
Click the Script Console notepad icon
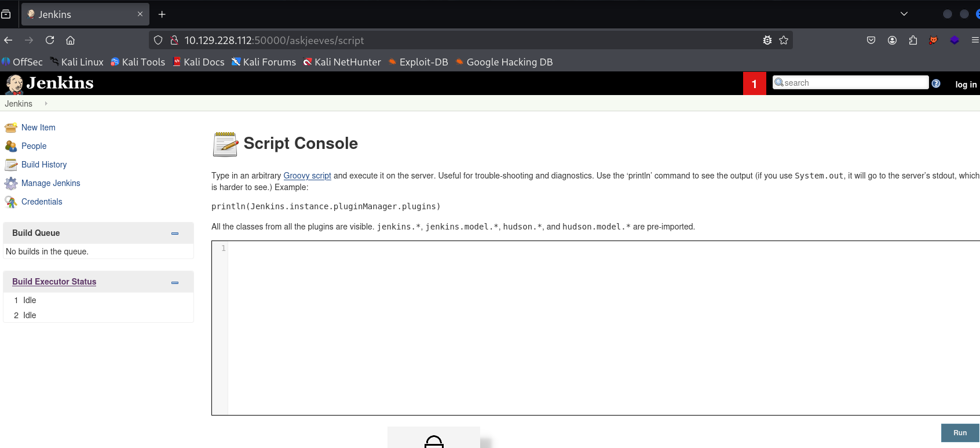pyautogui.click(x=225, y=144)
